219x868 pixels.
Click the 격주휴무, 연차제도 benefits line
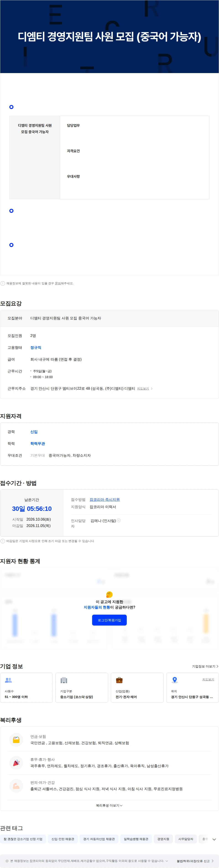pos(99,766)
